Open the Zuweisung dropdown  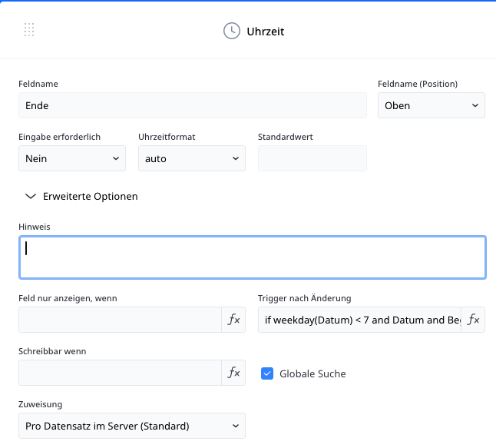tap(131, 426)
